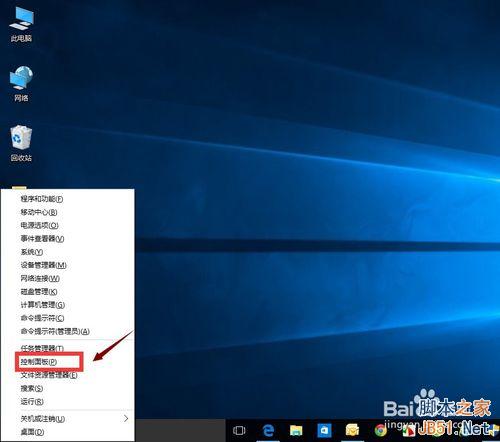
Task: Launch 命令提示符(管理员)(A) from the menu
Action: (x=68, y=331)
